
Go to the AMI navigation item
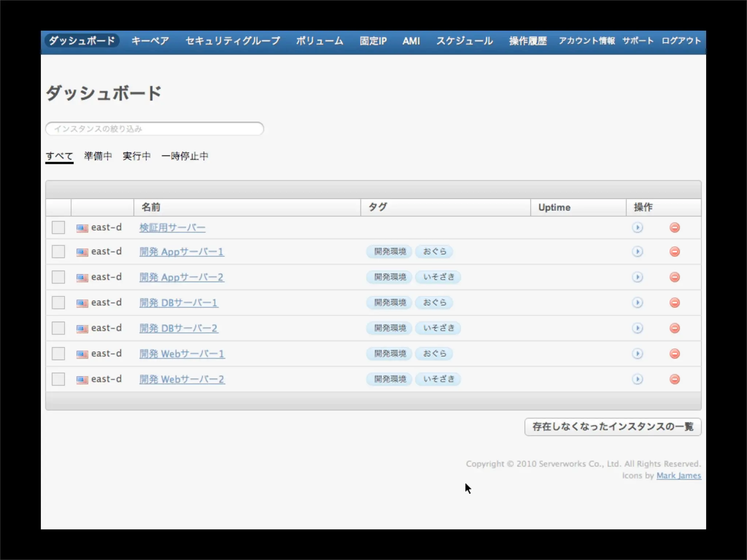pyautogui.click(x=411, y=41)
